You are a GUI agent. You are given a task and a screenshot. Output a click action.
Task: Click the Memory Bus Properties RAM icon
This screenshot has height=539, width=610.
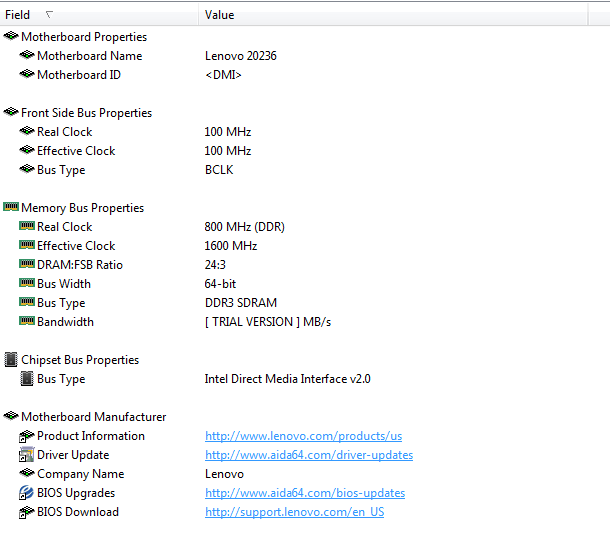[x=11, y=207]
